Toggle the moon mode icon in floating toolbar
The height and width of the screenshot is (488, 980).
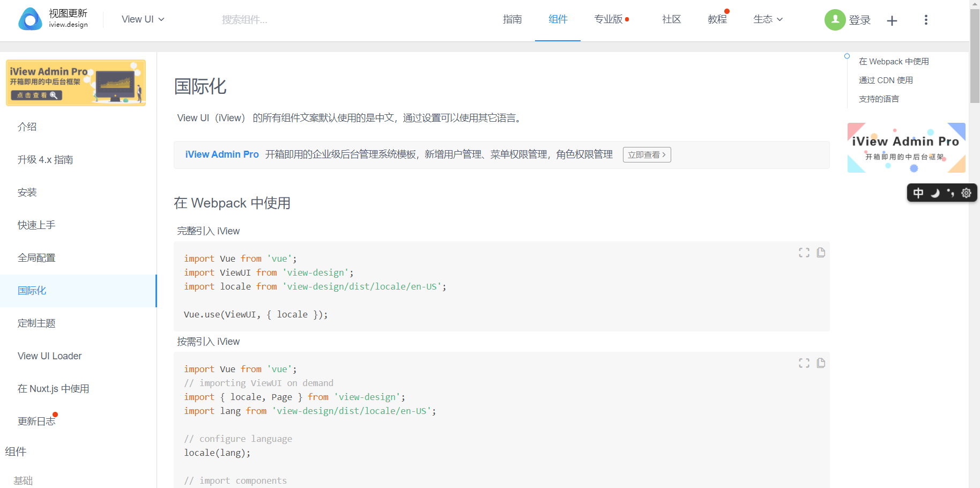(x=935, y=193)
